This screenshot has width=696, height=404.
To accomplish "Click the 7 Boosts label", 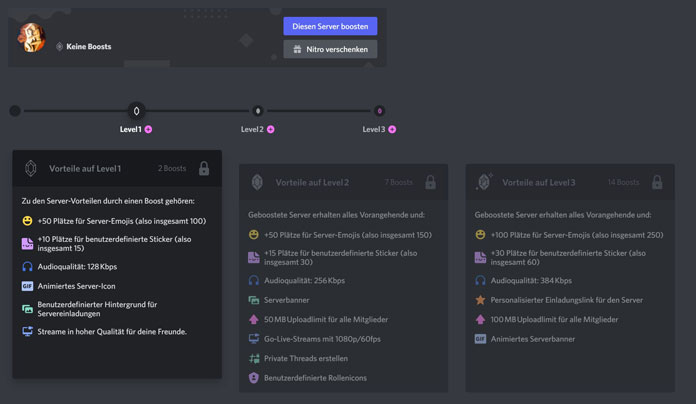I will 399,182.
